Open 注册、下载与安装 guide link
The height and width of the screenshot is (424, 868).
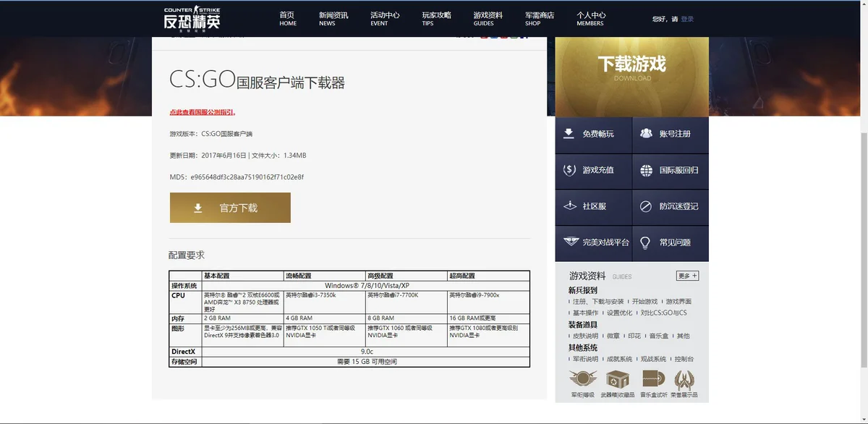[x=597, y=302]
